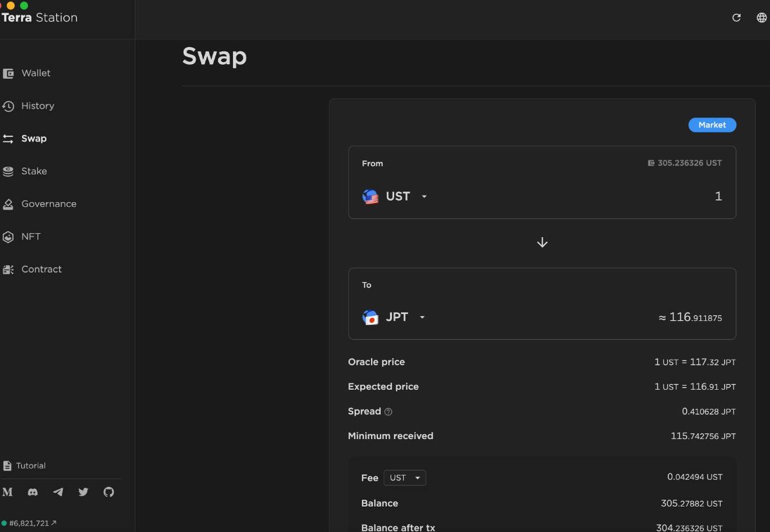Open the NFT menu item
The image size is (770, 532).
point(31,236)
